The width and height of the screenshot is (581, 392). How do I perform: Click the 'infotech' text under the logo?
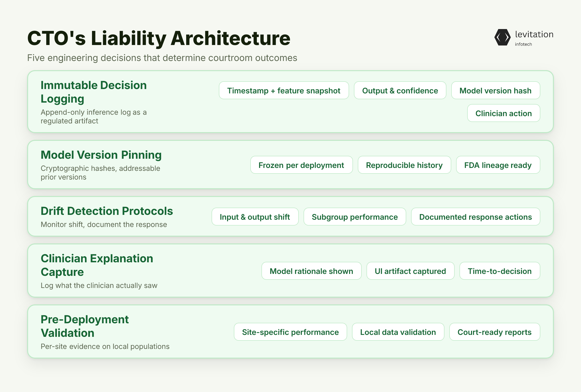(523, 44)
